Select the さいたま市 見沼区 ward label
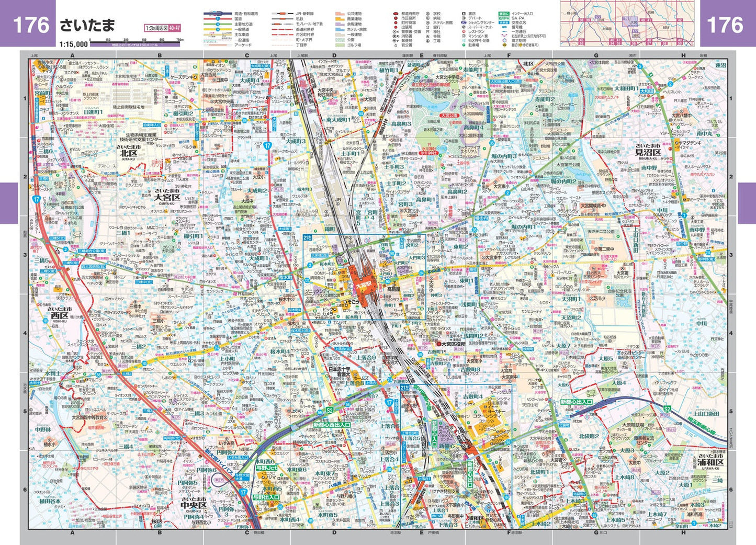 tap(648, 150)
